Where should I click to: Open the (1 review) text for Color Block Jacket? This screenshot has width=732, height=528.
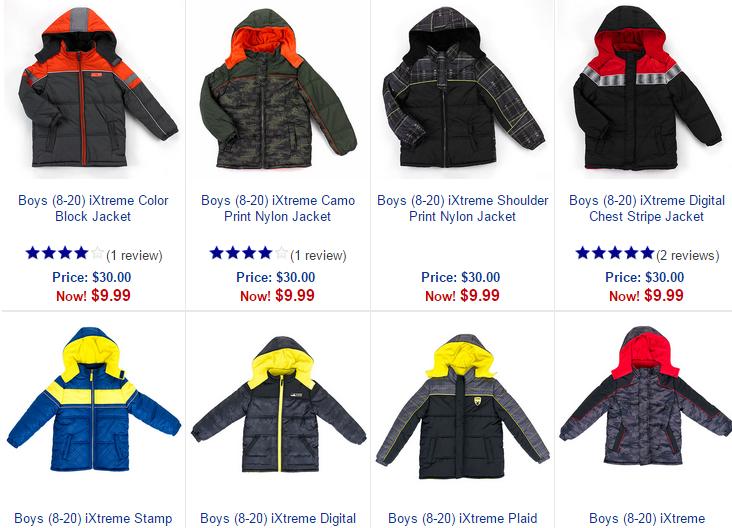[134, 255]
